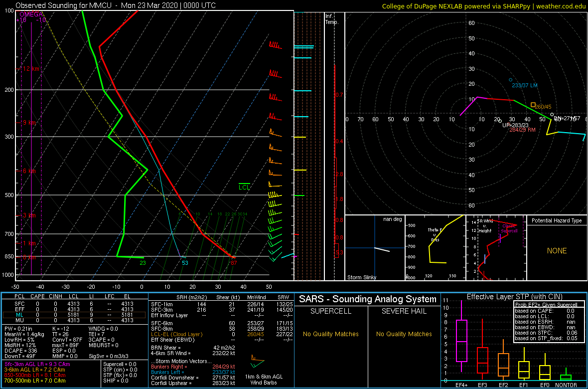This screenshot has width=588, height=389.
Task: Click the '233/37 LM' hodograph label
Action: tap(525, 86)
